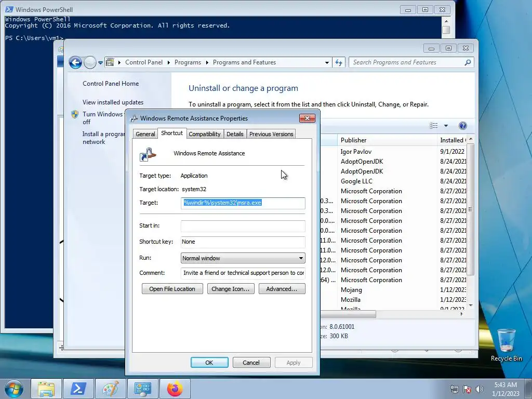This screenshot has height=399, width=532.
Task: Open the help question mark icon
Action: (462, 126)
